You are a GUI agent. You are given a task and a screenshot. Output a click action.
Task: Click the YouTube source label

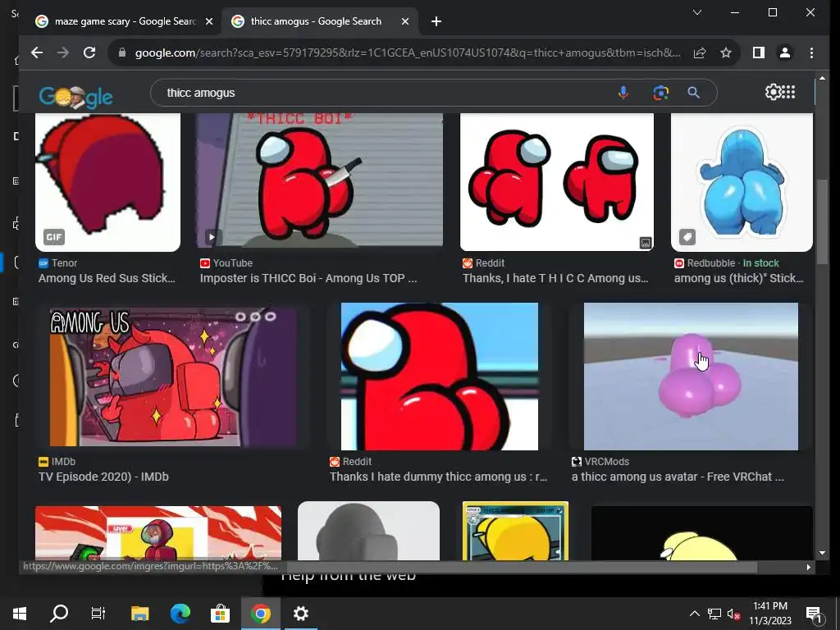click(226, 263)
